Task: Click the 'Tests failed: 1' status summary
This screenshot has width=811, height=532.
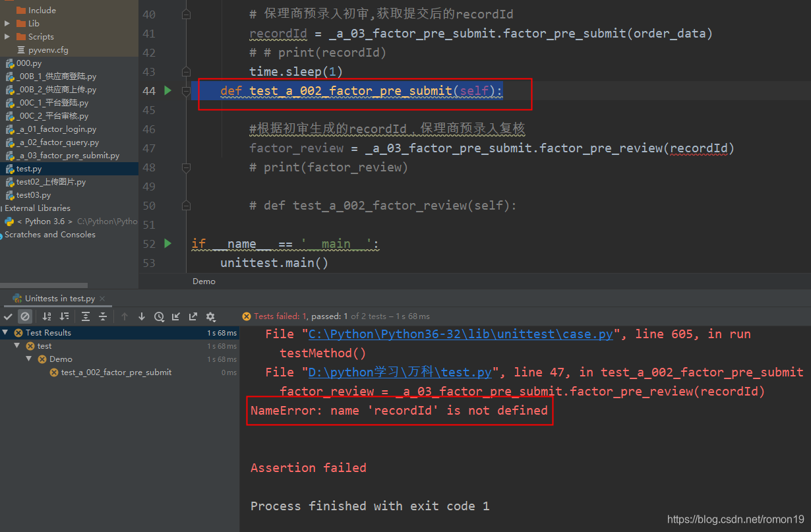Action: point(280,316)
